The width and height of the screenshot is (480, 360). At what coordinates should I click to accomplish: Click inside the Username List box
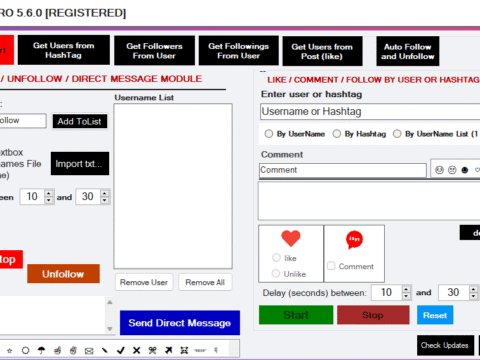coord(173,186)
